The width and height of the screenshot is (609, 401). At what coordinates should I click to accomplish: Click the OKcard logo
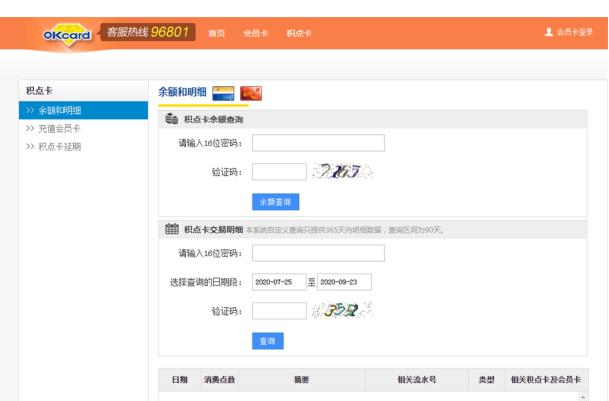coord(70,34)
